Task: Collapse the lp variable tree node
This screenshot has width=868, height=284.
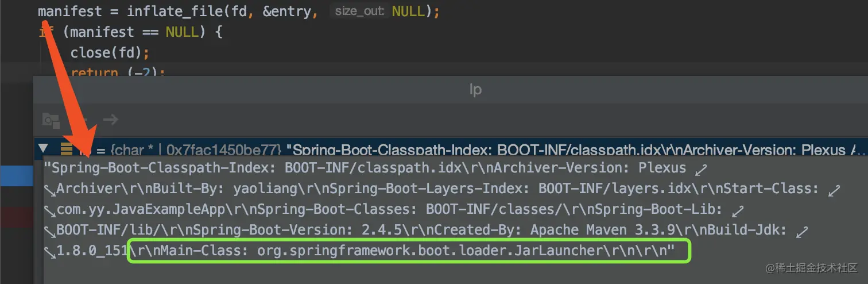Action: [42, 149]
